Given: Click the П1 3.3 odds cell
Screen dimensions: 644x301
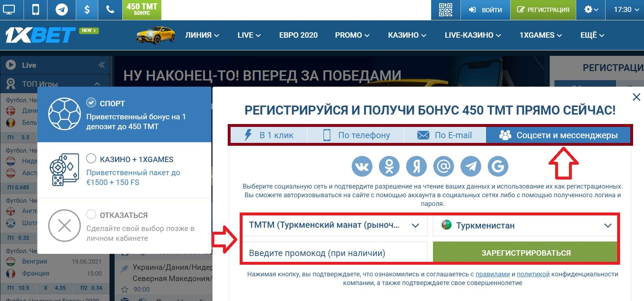Looking at the screenshot, I should point(18,137).
